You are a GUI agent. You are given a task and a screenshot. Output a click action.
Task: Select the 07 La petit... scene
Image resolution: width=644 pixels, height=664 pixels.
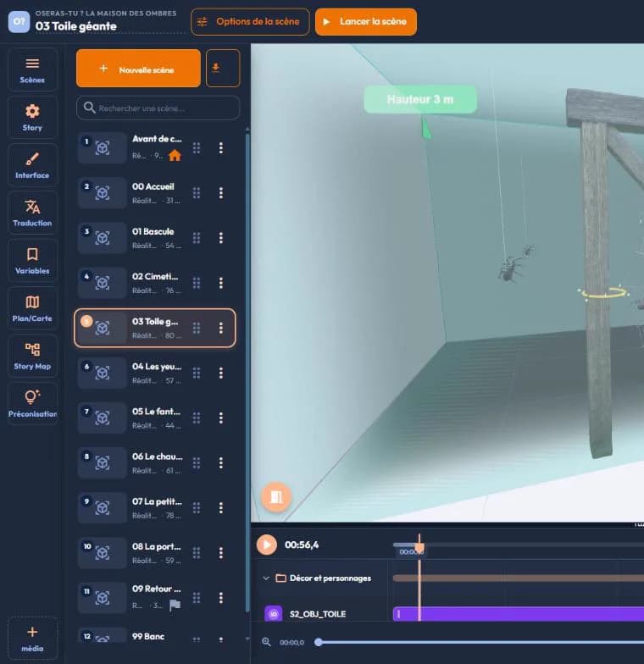click(155, 508)
